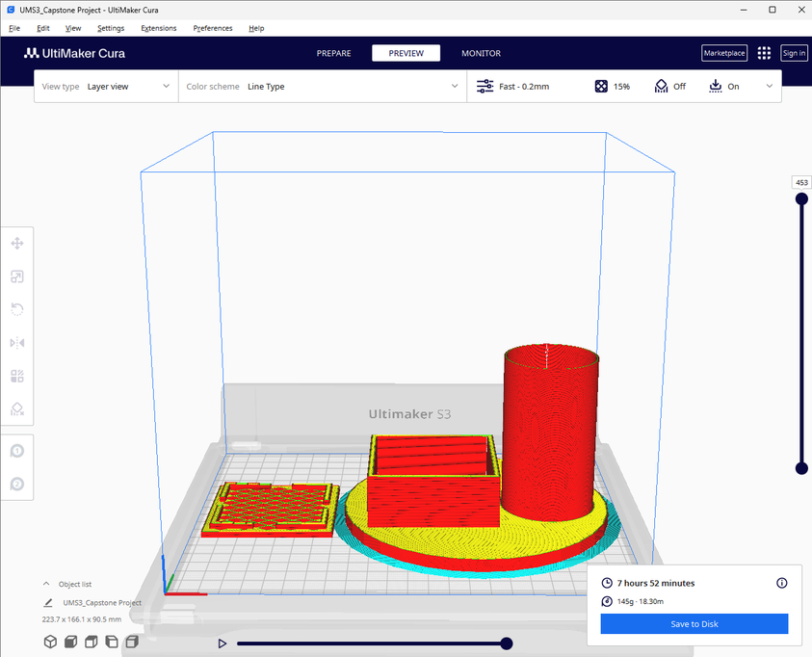Open the View type dropdown

[x=106, y=87]
